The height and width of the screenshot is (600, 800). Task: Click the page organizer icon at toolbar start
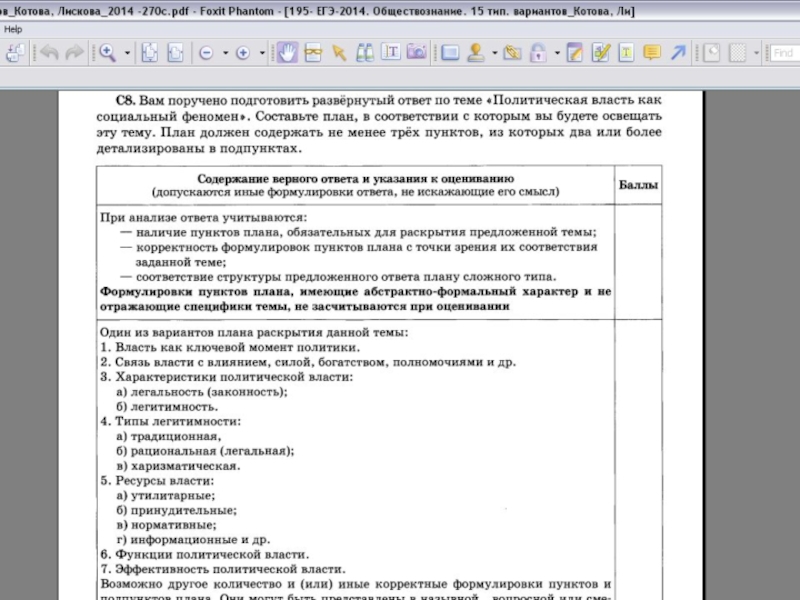(16, 53)
